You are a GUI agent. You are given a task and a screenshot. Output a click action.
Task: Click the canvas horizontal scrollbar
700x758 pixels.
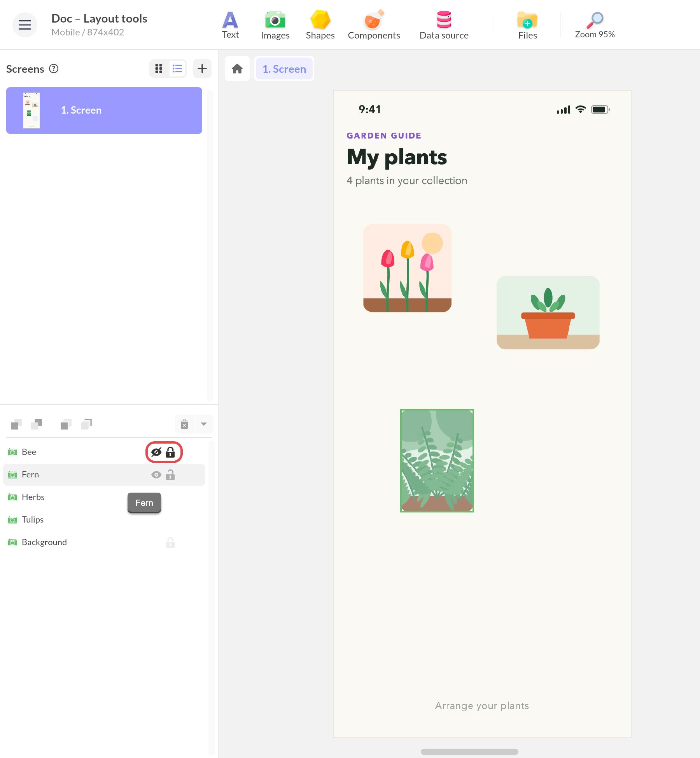click(469, 752)
